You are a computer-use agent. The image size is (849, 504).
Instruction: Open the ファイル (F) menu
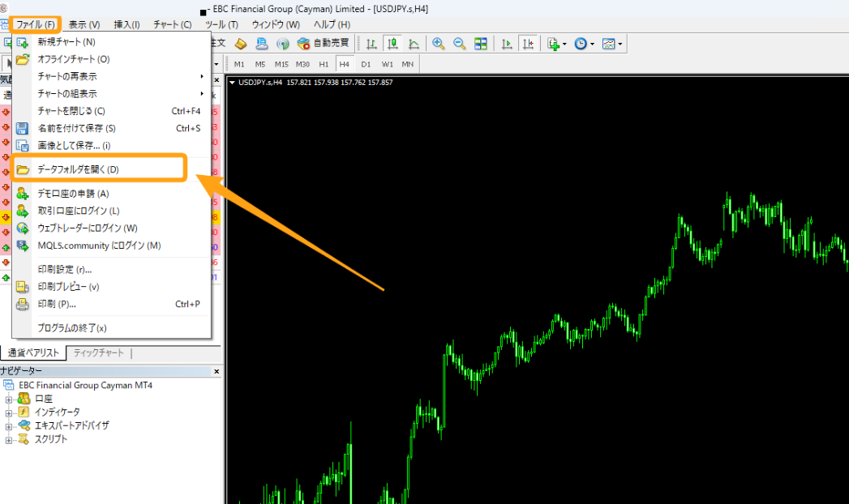[35, 24]
